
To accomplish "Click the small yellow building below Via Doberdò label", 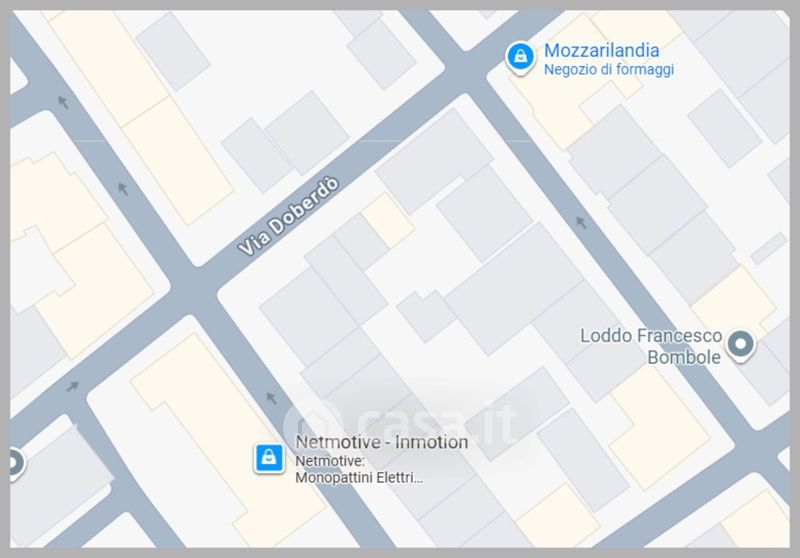I will click(x=388, y=220).
